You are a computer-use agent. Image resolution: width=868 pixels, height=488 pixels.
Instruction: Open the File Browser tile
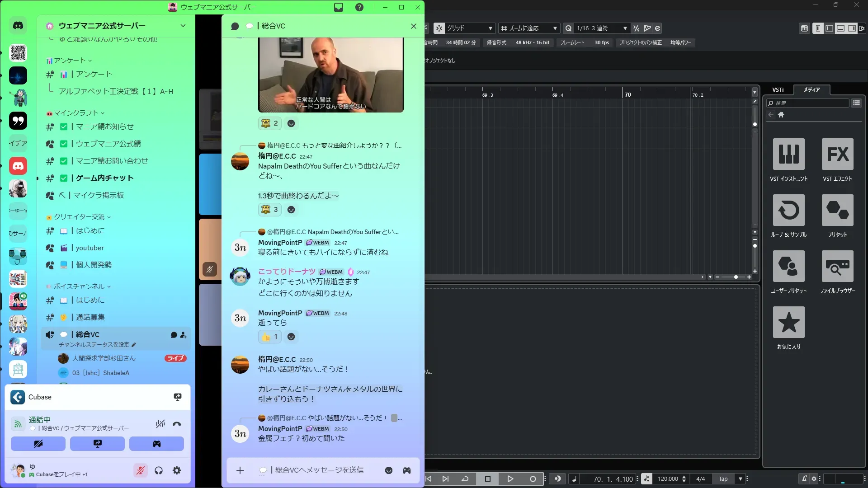point(837,266)
